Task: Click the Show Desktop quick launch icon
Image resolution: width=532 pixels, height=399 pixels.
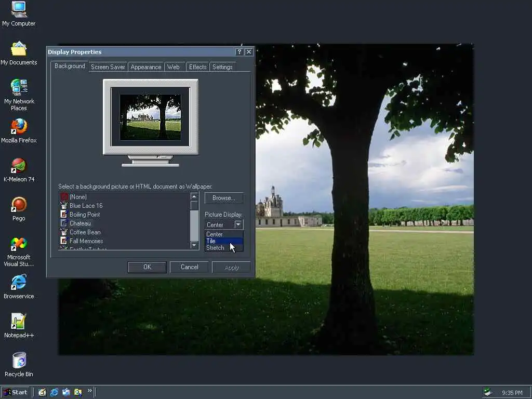Action: point(43,392)
